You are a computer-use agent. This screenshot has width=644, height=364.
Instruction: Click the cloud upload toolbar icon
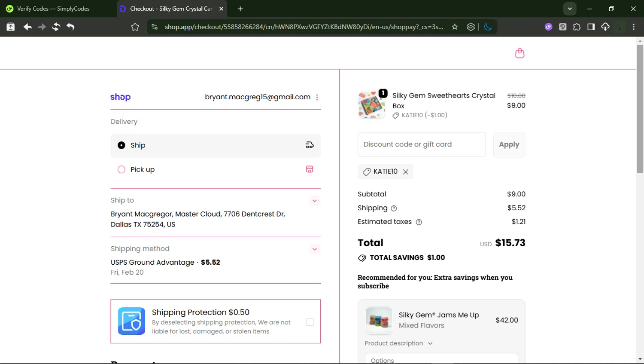[x=605, y=27]
